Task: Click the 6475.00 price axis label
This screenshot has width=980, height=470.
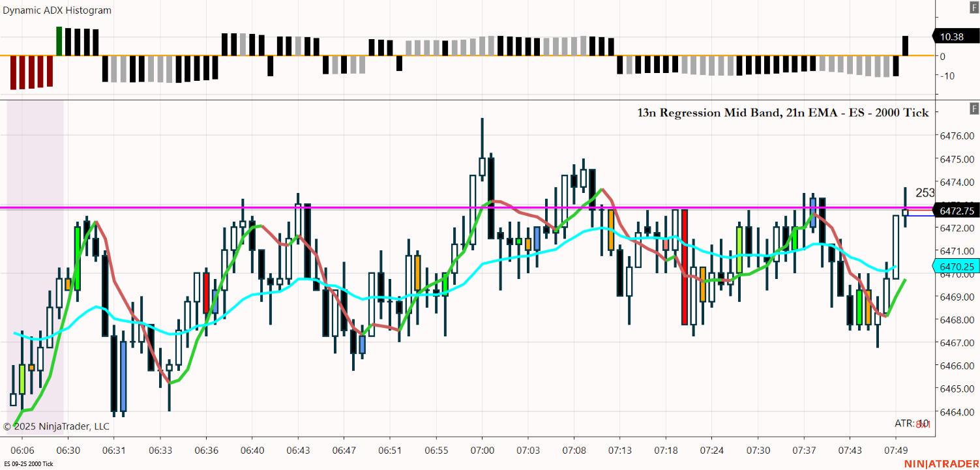Action: [x=956, y=159]
